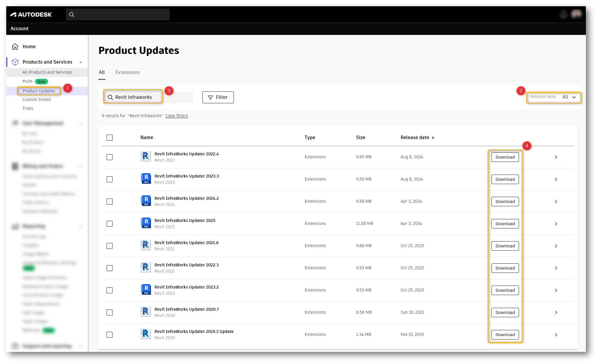Switch to the Extensions tab
Image resolution: width=598 pixels, height=364 pixels.
(128, 72)
